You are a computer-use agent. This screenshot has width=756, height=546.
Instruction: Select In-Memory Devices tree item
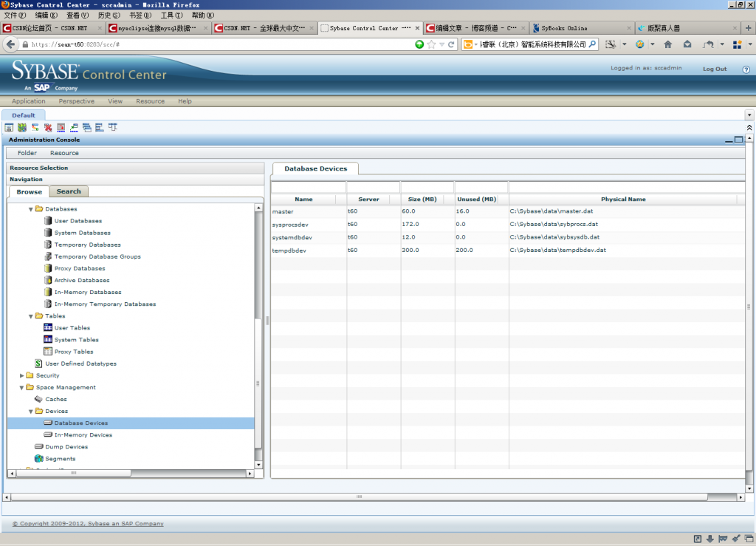(83, 435)
